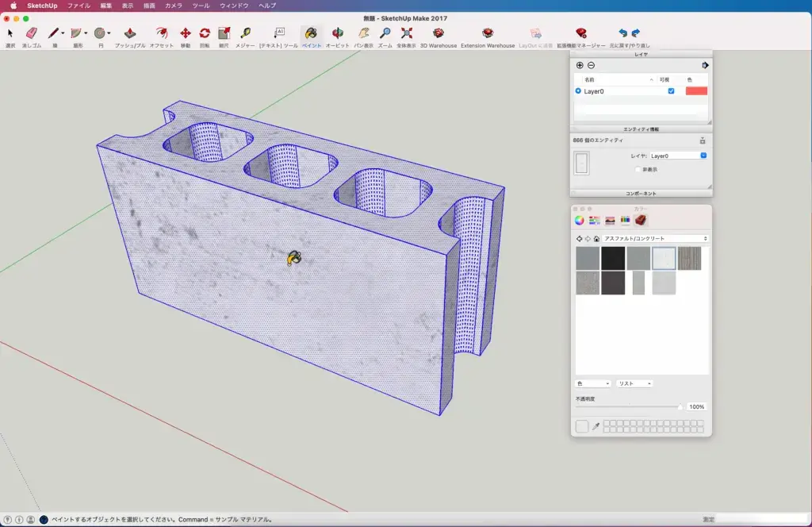Choose the Shapes rectangle tool
Image resolution: width=812 pixels, height=527 pixels.
click(76, 33)
